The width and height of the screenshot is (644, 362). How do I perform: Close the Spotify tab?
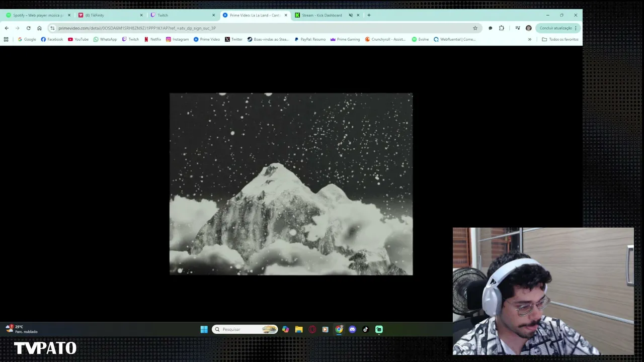(x=69, y=15)
